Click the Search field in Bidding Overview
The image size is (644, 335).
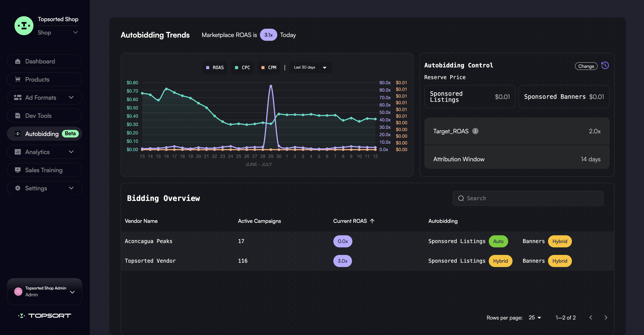[x=528, y=198]
